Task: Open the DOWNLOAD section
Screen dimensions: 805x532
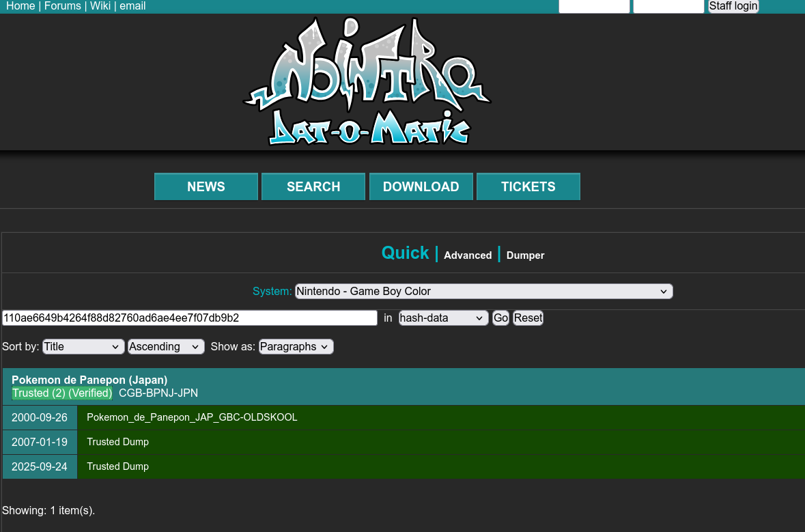Action: point(421,186)
